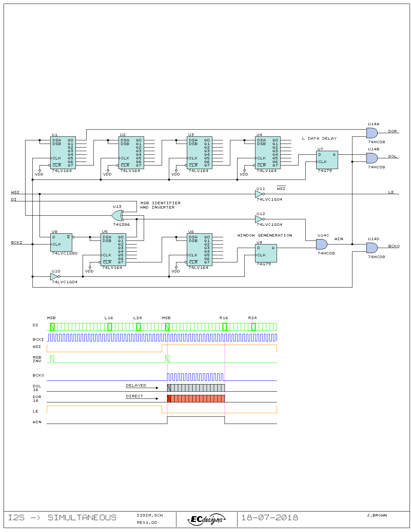Click the L24 marker in timing diagram

pyautogui.click(x=137, y=318)
